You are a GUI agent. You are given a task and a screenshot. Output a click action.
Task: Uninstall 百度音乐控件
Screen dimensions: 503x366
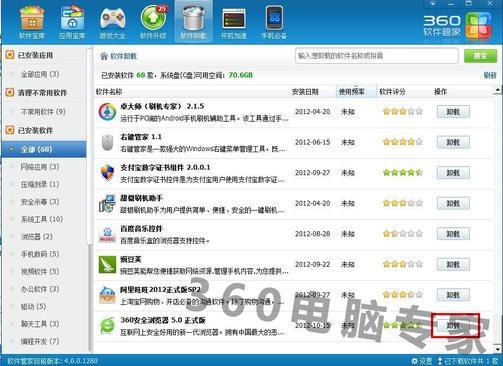coord(453,234)
